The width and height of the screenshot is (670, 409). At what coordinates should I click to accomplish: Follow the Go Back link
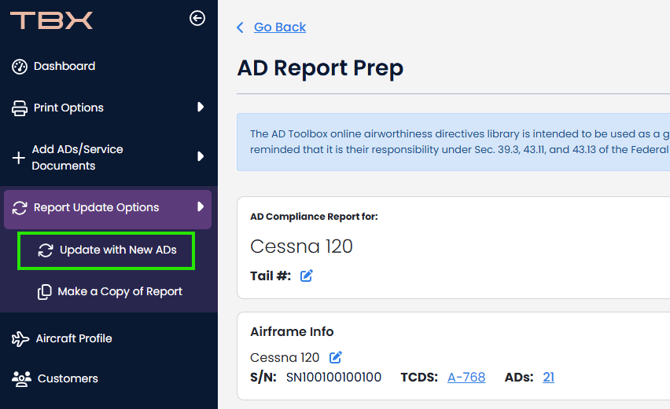point(279,27)
